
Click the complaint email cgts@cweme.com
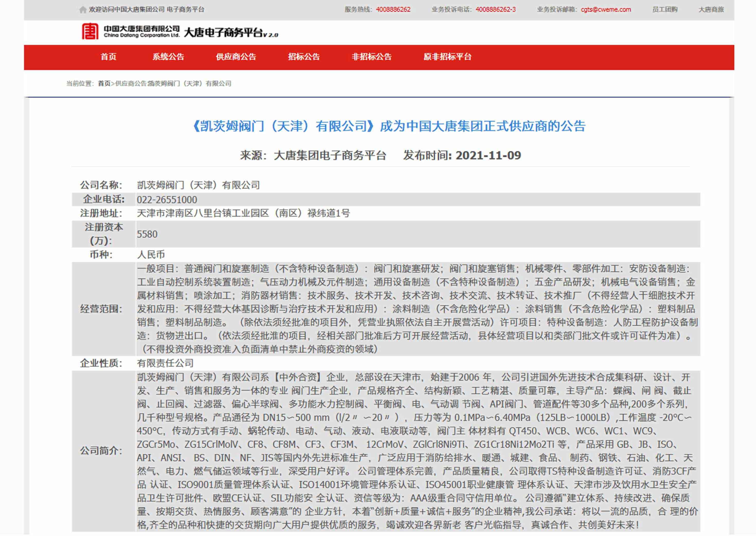[x=606, y=10]
